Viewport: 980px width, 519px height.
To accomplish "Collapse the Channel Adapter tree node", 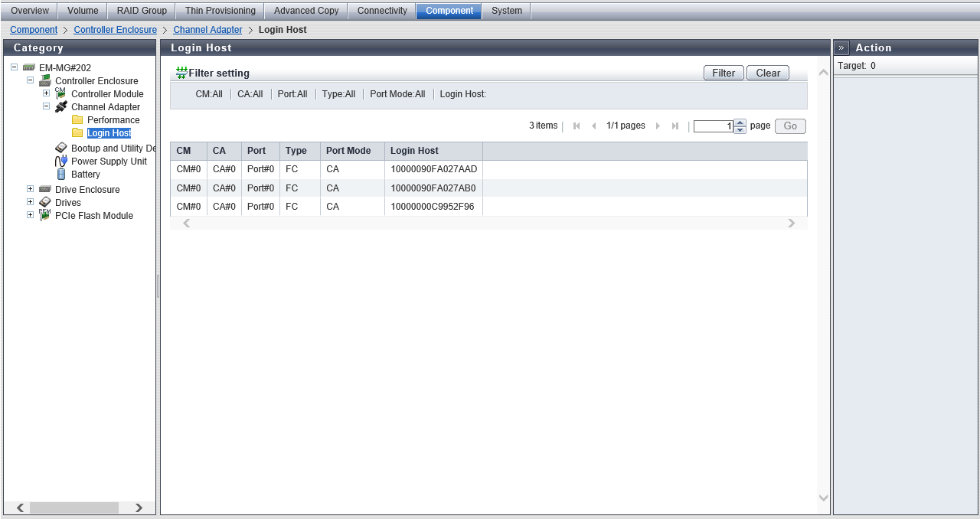I will click(x=46, y=107).
